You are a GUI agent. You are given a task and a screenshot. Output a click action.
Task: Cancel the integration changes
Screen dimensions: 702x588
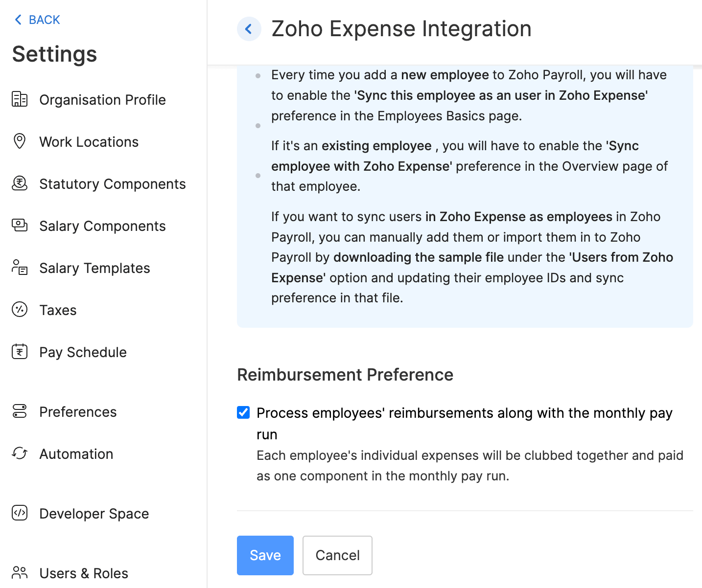coord(337,555)
